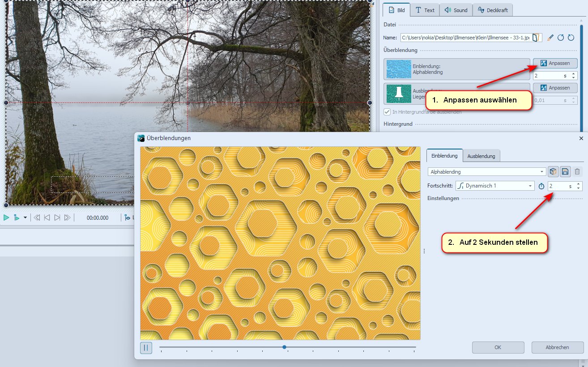This screenshot has width=588, height=367.
Task: Open the Alphablending transition dropdown
Action: [487, 171]
